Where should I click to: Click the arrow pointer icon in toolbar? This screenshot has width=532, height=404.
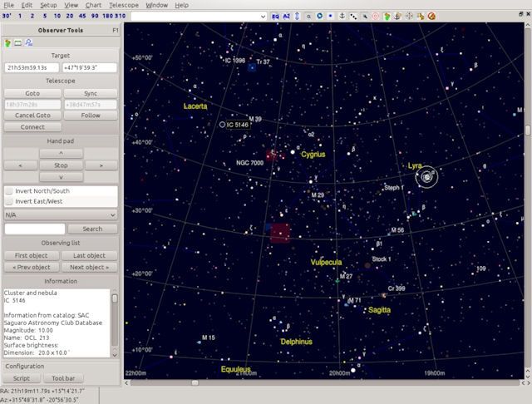(365, 16)
